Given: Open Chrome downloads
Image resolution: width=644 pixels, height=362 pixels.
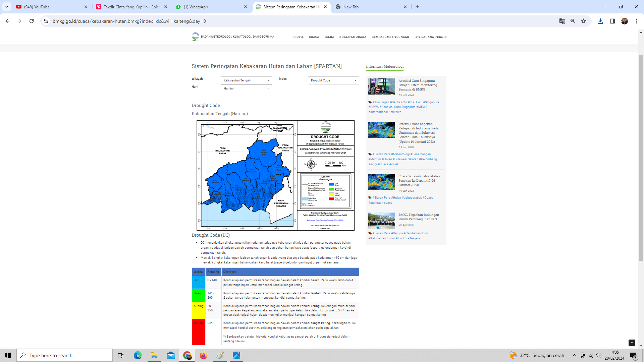Looking at the screenshot, I should click(600, 21).
